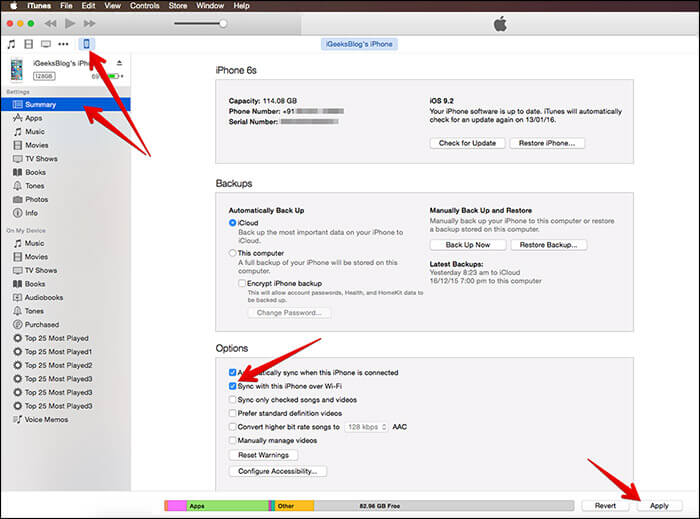Click the rewind playback button
Image resolution: width=700 pixels, height=519 pixels.
click(x=50, y=23)
